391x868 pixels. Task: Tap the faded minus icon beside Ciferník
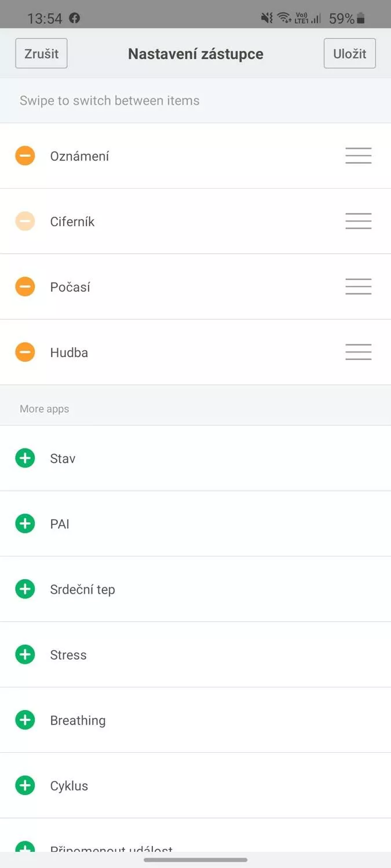point(25,221)
